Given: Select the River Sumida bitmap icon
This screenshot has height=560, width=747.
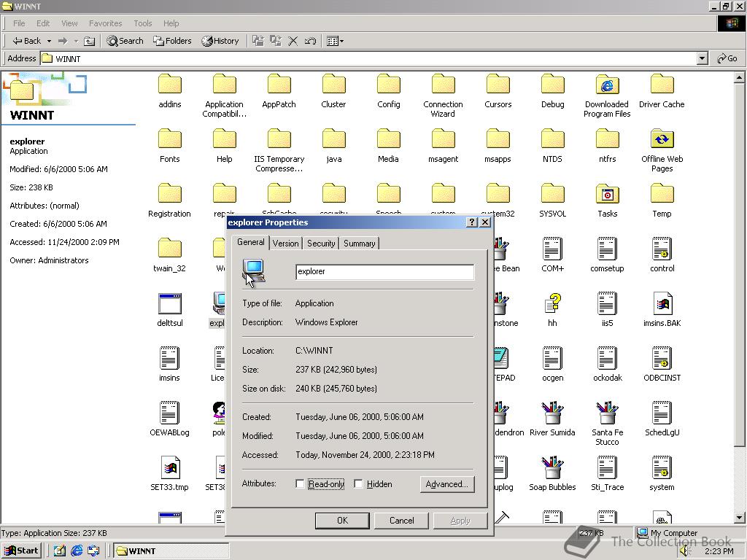Looking at the screenshot, I should coord(553,413).
